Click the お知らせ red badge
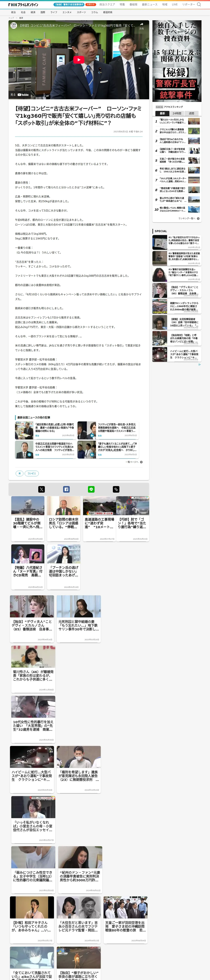This screenshot has width=210, height=980. [x=91, y=5]
